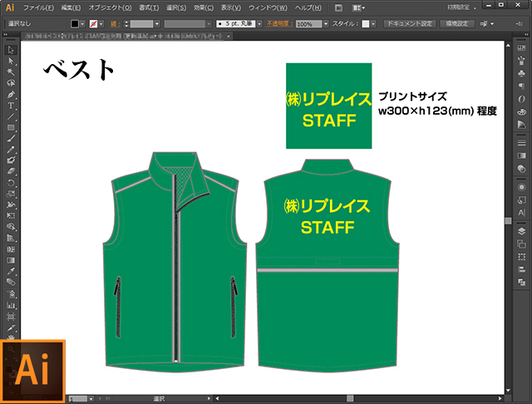Close the open document tab
532x404 pixels.
click(229, 36)
